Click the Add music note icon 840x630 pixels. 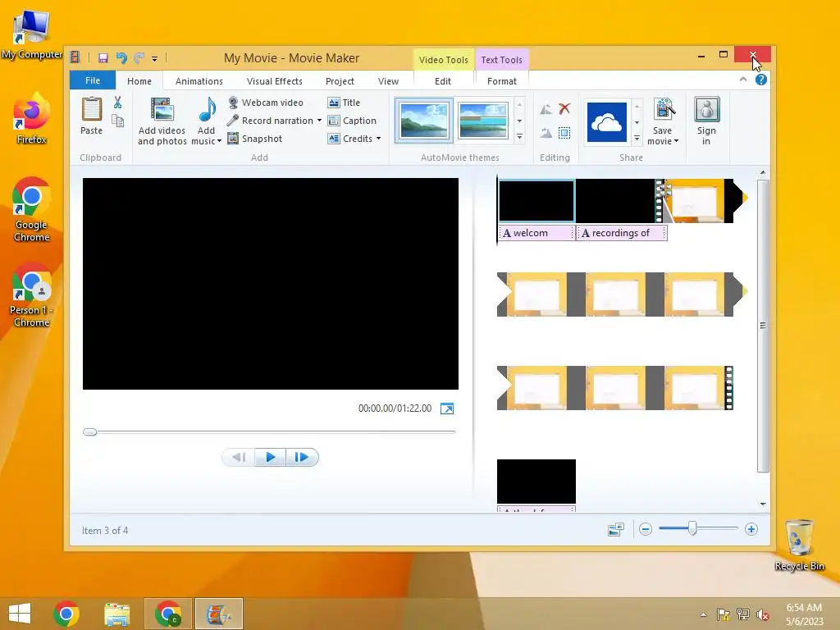click(x=206, y=110)
